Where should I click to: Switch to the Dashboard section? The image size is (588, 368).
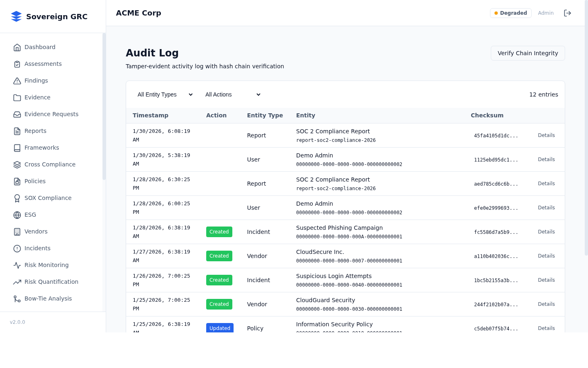point(40,47)
